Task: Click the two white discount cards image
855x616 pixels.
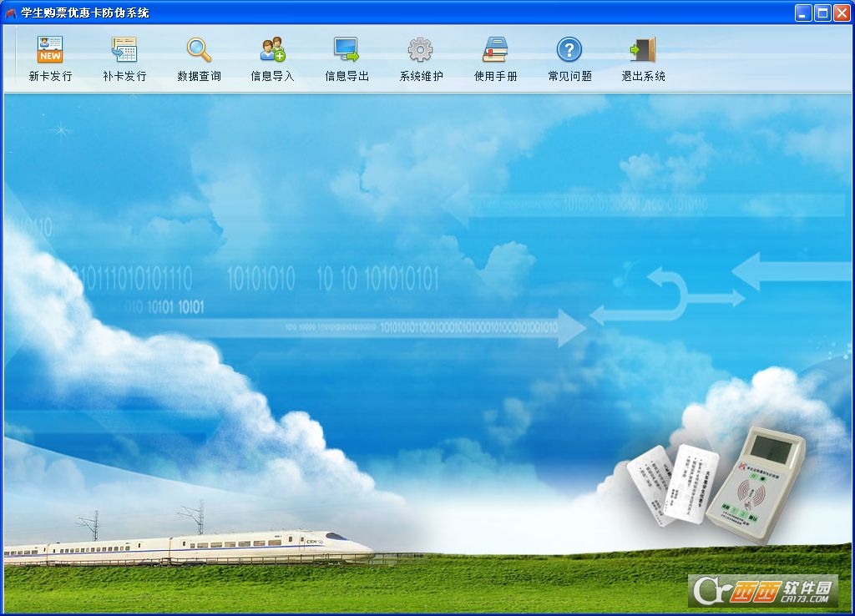Action: tap(673, 485)
